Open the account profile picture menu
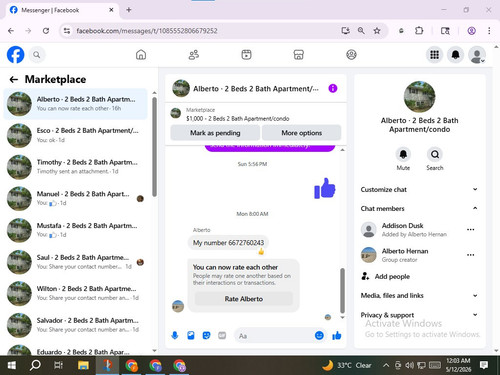 [x=477, y=55]
